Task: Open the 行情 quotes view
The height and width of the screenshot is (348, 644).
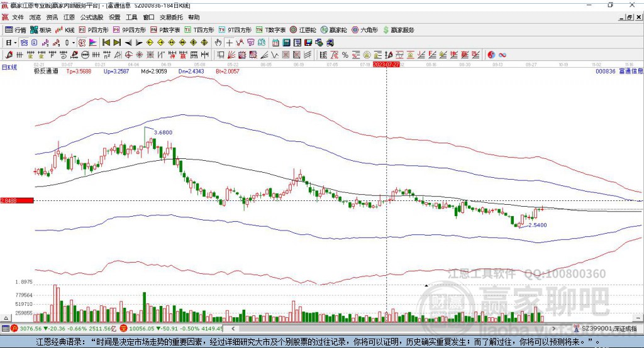Action: tap(16, 30)
